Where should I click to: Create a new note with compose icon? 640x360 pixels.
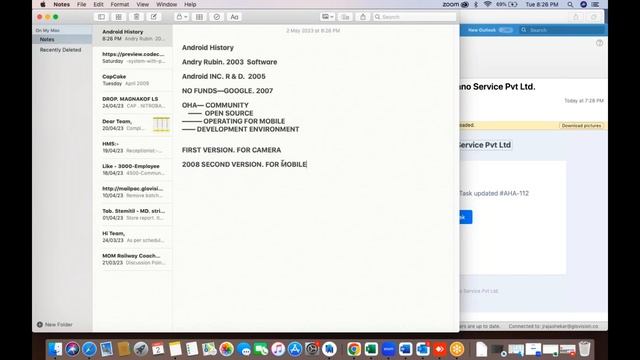pos(154,17)
